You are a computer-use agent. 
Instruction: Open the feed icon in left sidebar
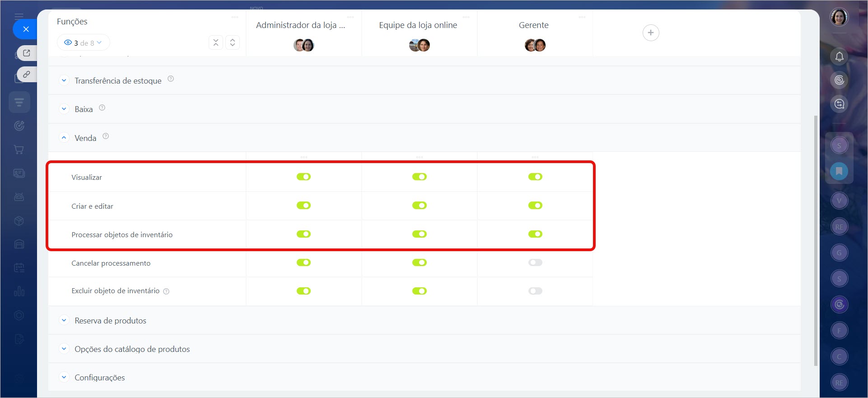tap(19, 102)
